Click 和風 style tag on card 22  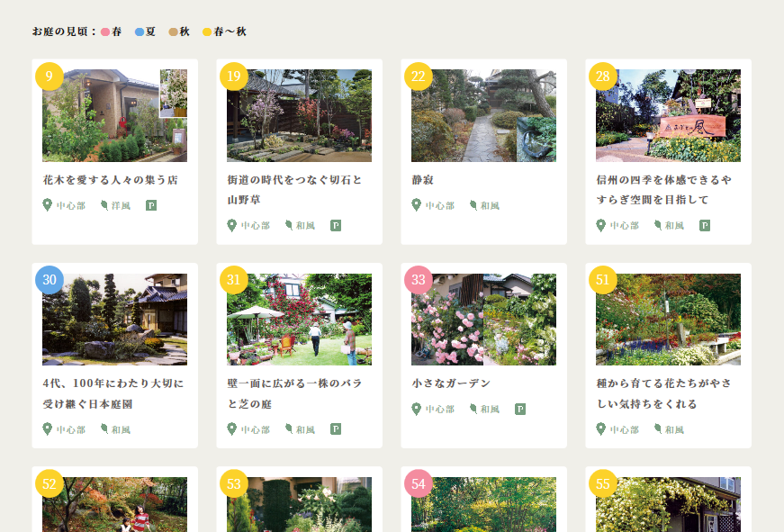pos(490,205)
